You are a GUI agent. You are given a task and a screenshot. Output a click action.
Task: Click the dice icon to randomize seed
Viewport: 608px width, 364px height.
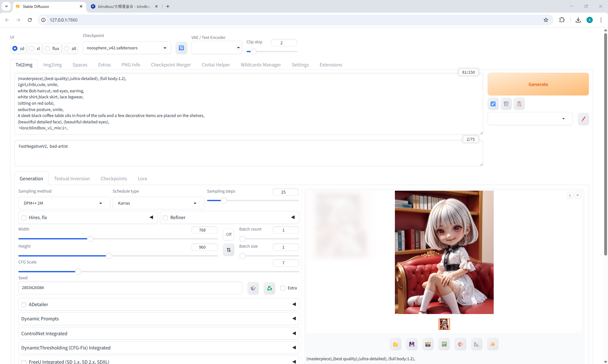click(253, 288)
